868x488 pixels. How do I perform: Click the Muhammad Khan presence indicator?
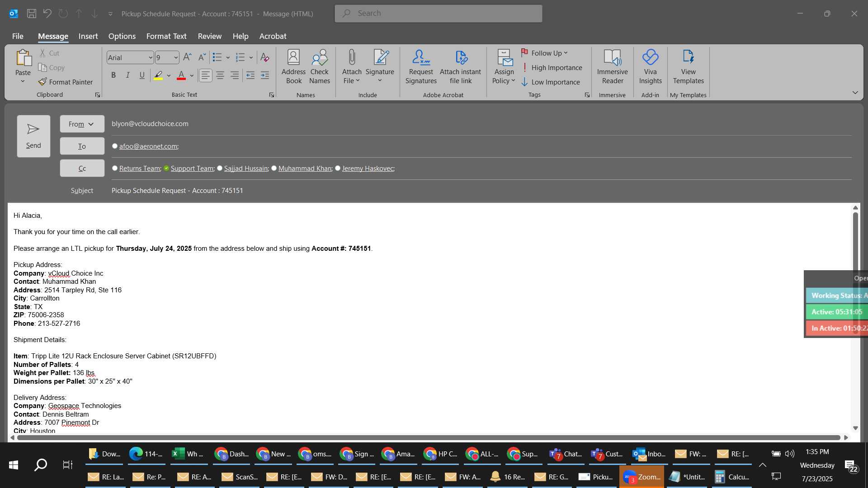tap(274, 168)
